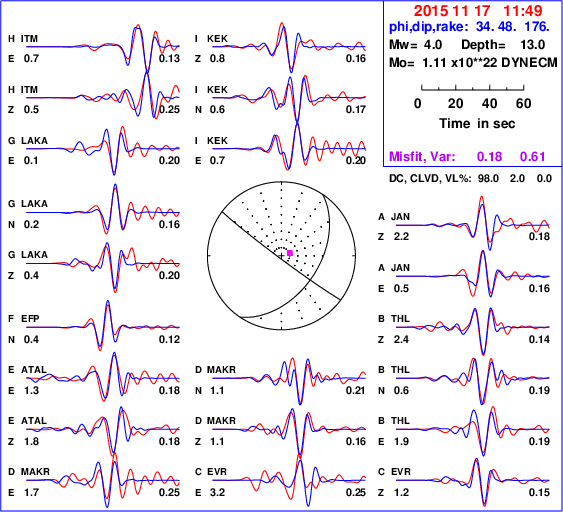The height and width of the screenshot is (512, 563).
Task: Click the EVR Z-component waveform
Action: click(473, 480)
